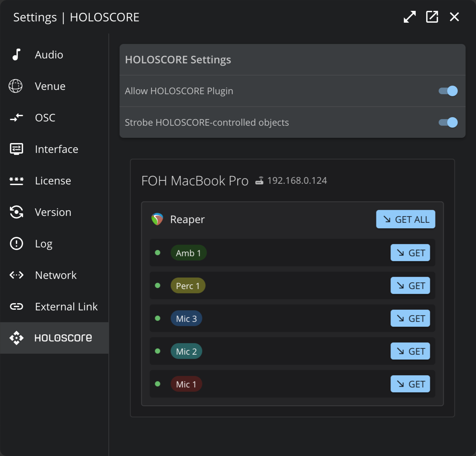The width and height of the screenshot is (476, 456).
Task: Click the Log exclamation icon
Action: [16, 243]
